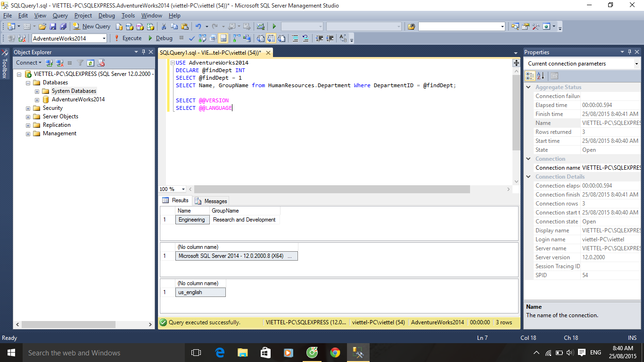This screenshot has width=644, height=362.
Task: Open Google Chrome from the taskbar
Action: (335, 353)
